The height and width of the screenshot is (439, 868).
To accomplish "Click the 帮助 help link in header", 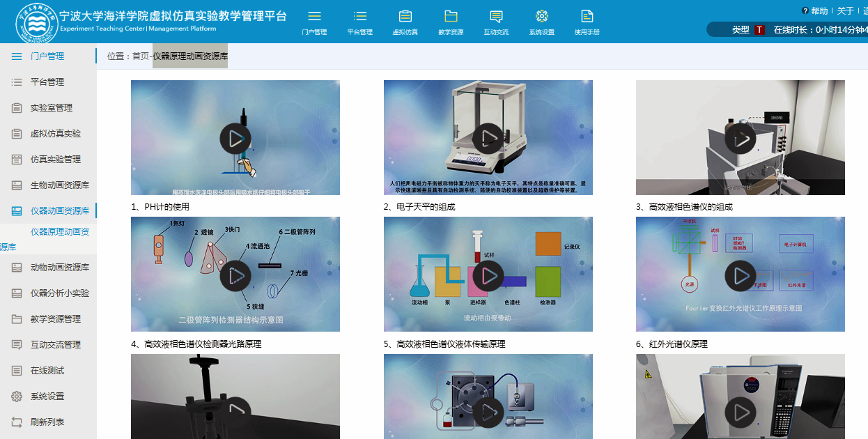I will [x=815, y=11].
